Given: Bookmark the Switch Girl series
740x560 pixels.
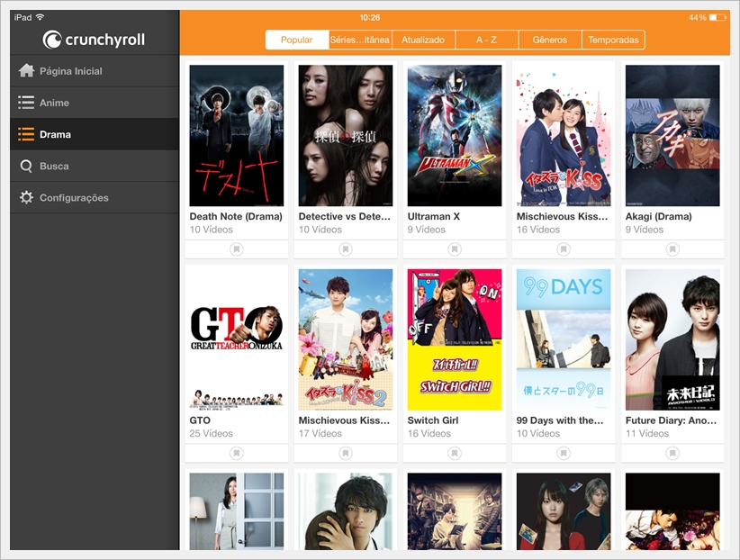Looking at the screenshot, I should coord(455,453).
